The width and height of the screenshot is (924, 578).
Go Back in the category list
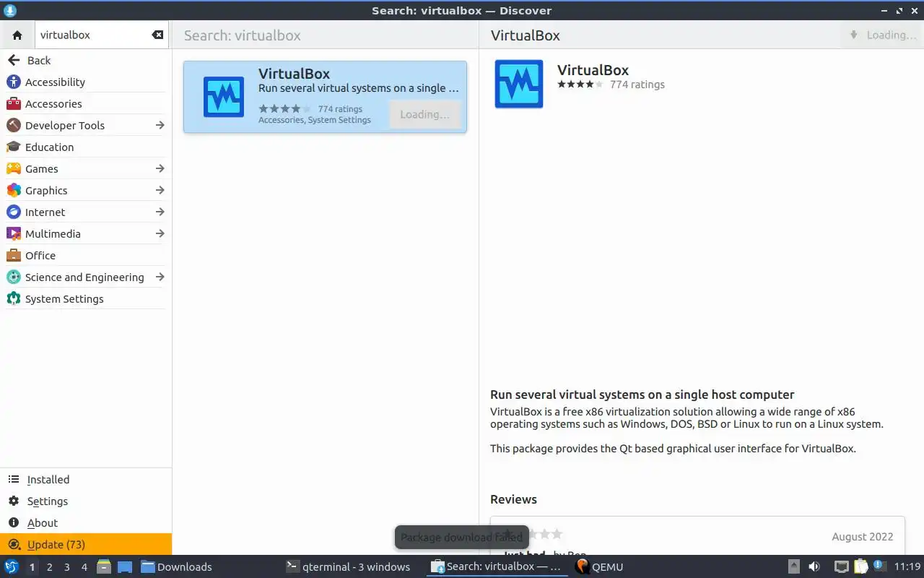(x=86, y=60)
